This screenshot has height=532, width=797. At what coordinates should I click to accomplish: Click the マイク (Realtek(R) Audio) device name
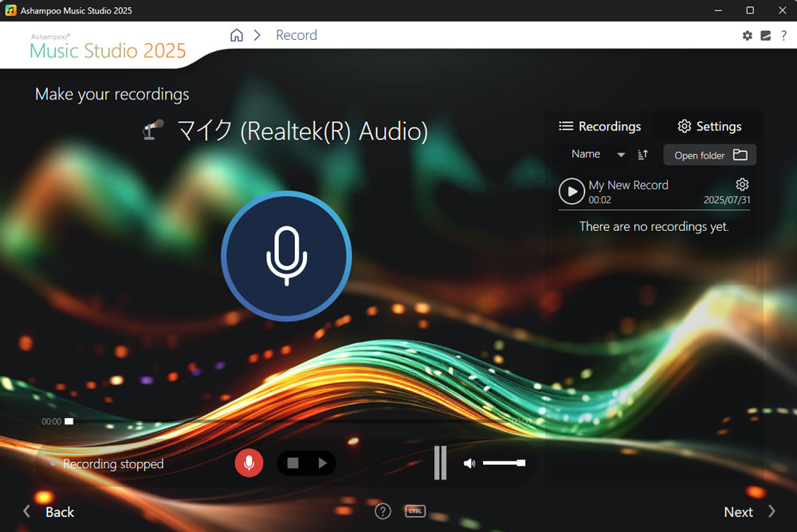(302, 131)
